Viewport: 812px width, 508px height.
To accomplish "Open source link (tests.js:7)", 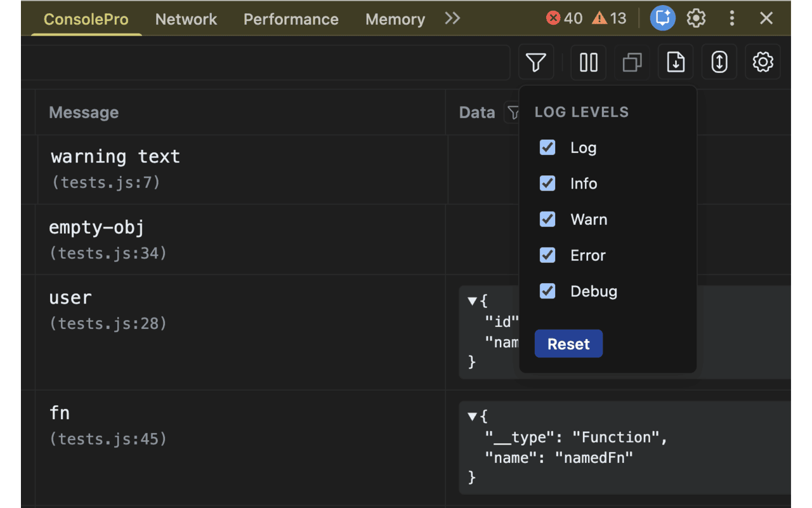I will [105, 182].
